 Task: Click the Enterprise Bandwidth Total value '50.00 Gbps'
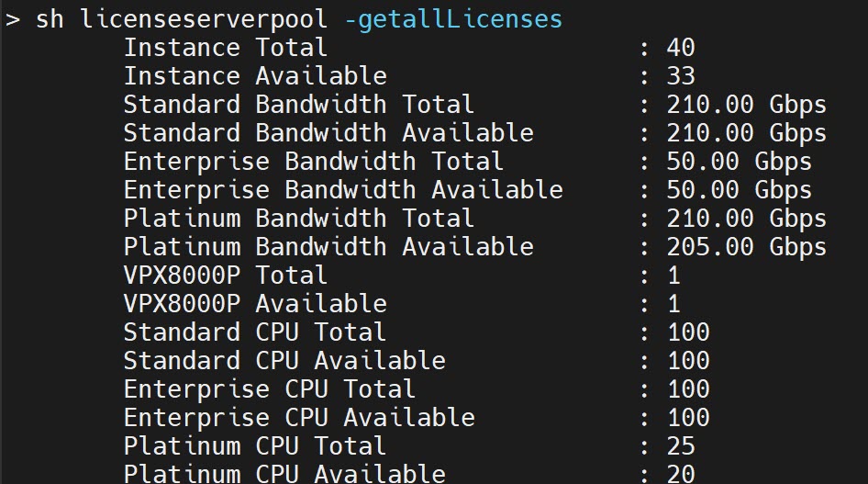[739, 163]
